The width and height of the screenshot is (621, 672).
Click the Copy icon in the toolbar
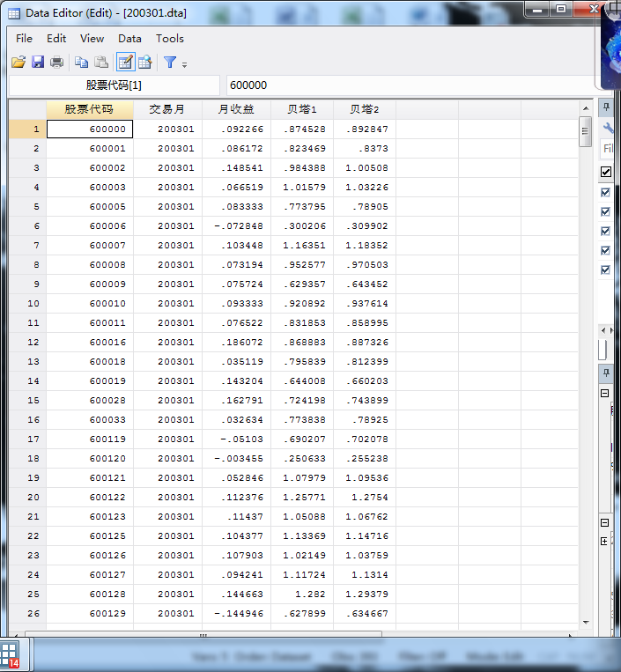[x=81, y=63]
